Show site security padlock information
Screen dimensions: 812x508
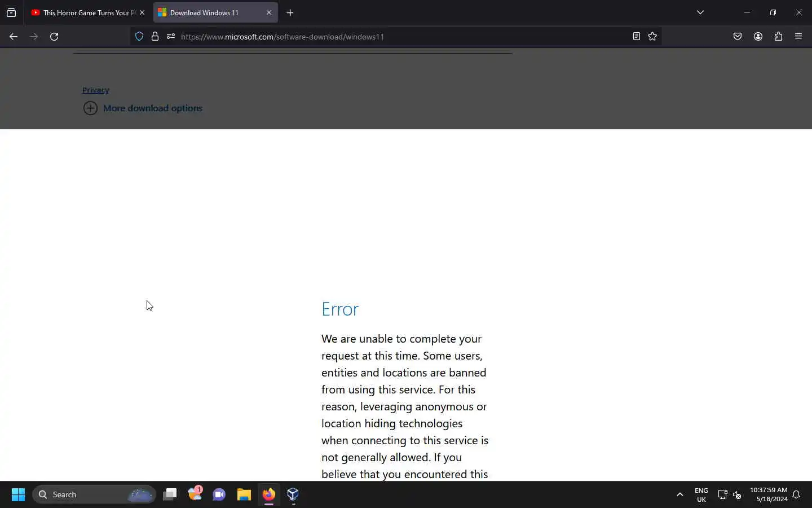(155, 37)
